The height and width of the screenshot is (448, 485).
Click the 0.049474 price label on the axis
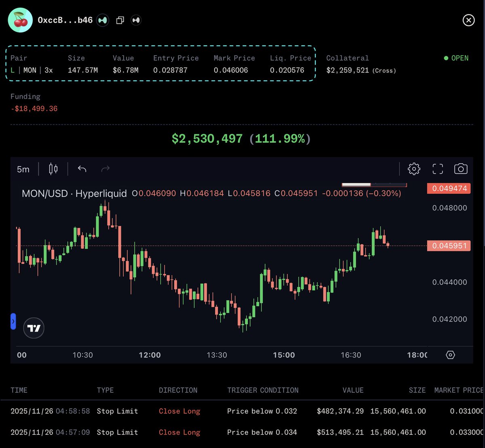(449, 188)
